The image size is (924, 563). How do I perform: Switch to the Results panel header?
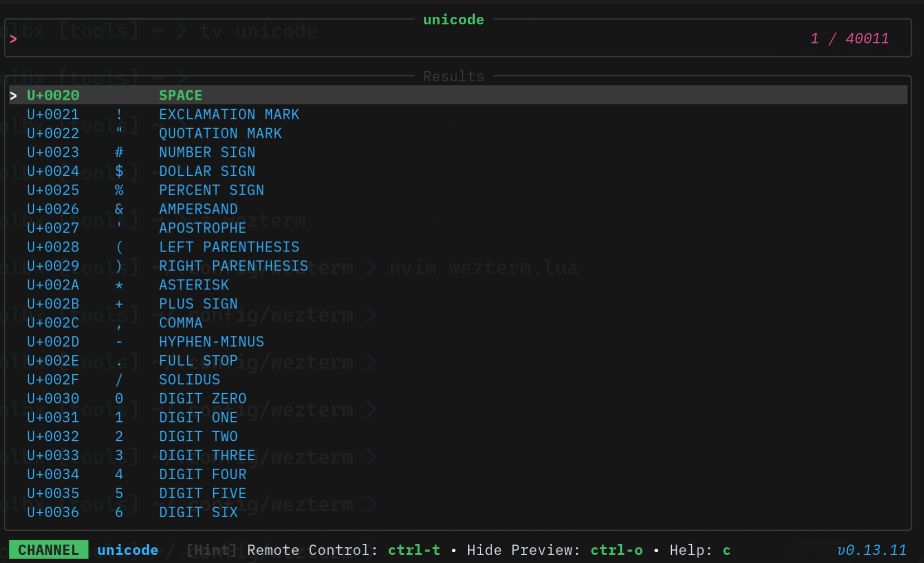(x=453, y=76)
